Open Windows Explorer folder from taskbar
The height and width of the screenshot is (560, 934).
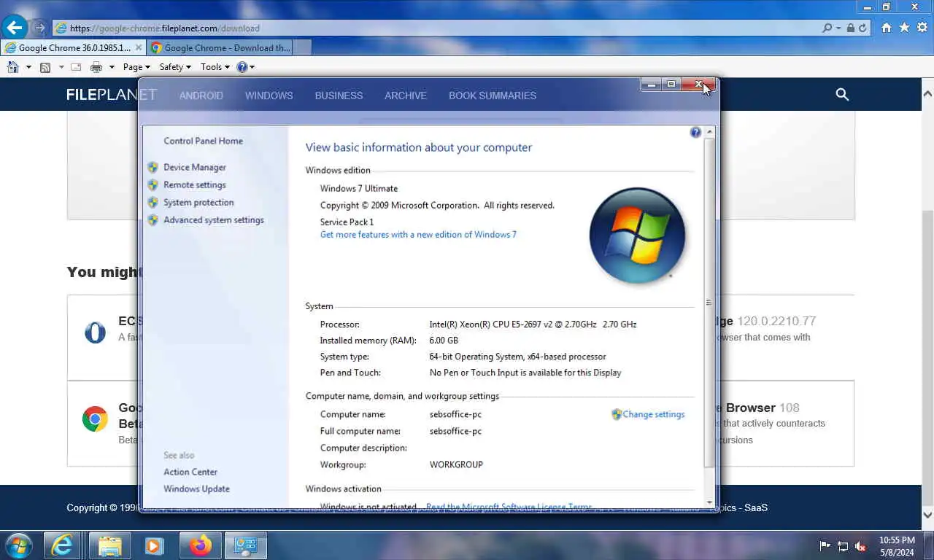pyautogui.click(x=110, y=545)
